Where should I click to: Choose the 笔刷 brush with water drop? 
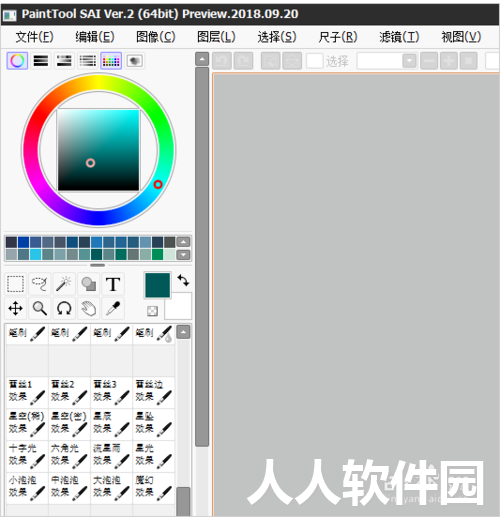pos(153,334)
